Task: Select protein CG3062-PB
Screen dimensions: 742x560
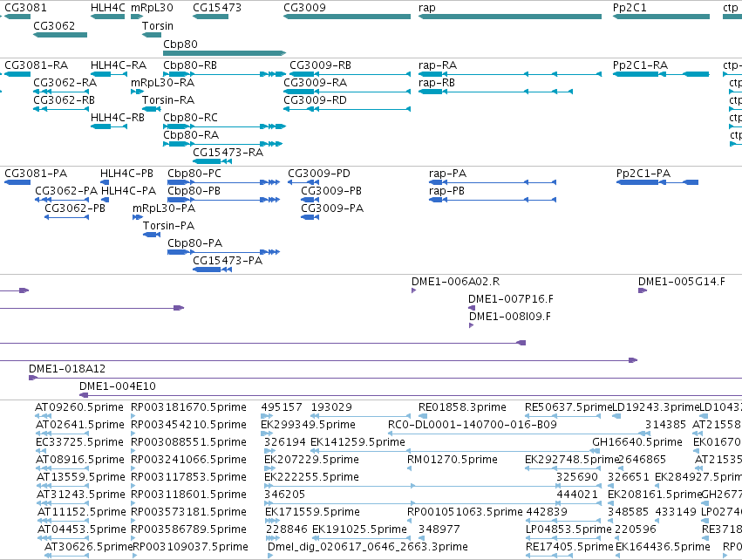Action: click(75, 208)
